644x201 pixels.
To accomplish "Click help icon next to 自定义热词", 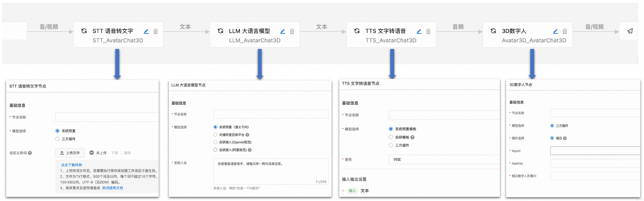I will tap(30, 153).
